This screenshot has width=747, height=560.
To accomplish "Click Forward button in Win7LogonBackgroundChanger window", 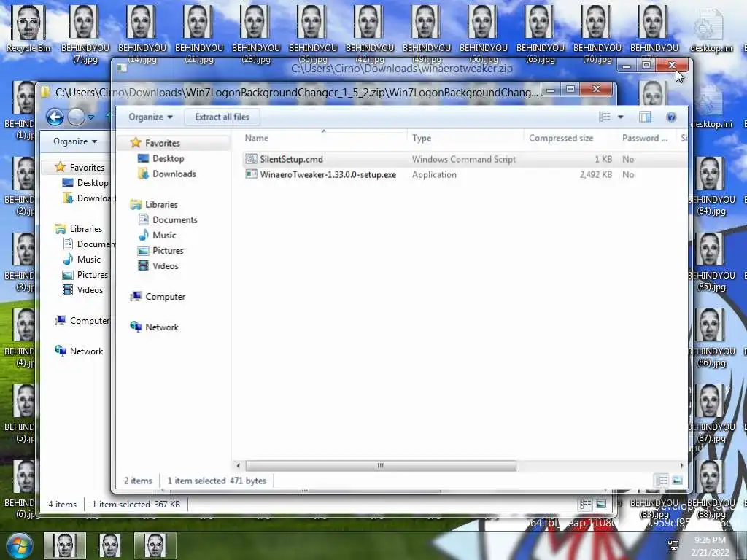I will coord(76,117).
